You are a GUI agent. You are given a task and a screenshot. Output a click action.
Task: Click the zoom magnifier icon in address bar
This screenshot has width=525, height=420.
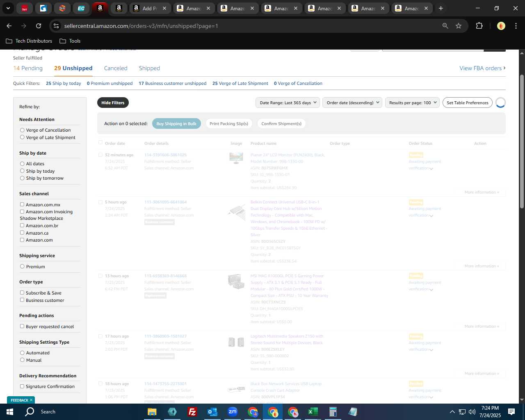coord(445,26)
